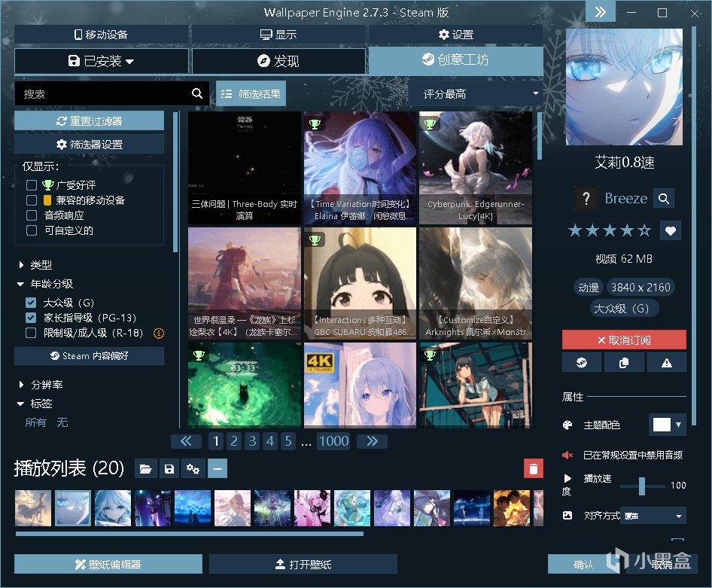Open the 对齐方式 dropdown
712x588 pixels.
point(653,516)
